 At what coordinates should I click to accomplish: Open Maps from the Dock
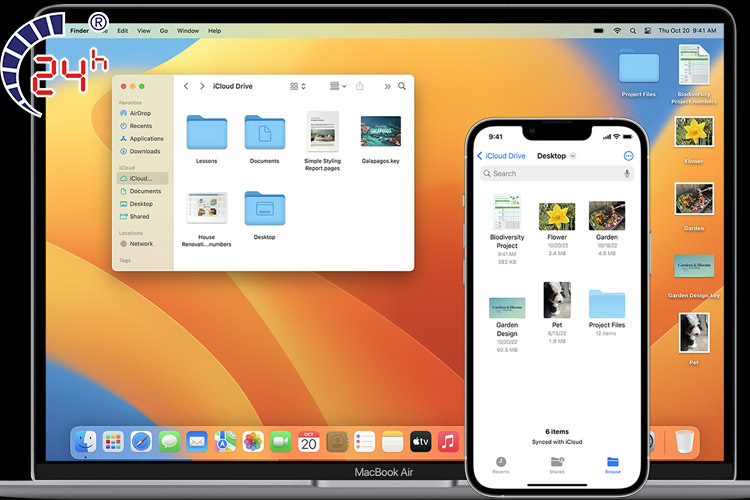click(x=224, y=441)
